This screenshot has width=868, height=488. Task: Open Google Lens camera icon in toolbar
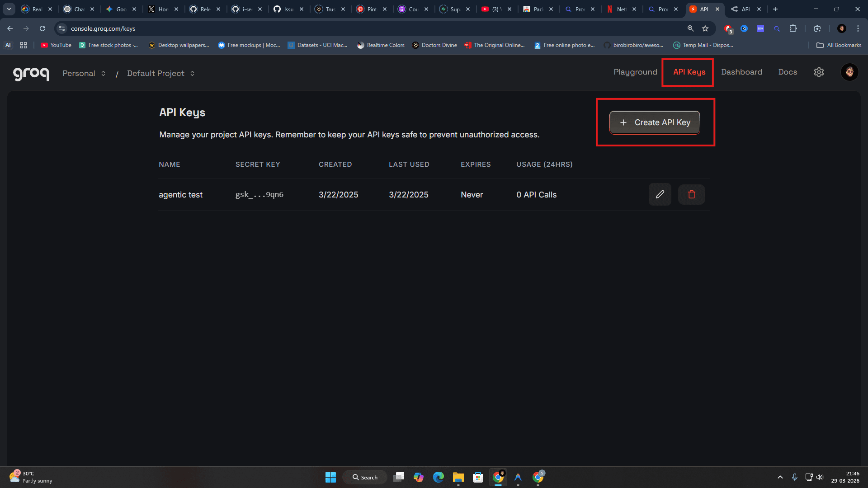817,28
